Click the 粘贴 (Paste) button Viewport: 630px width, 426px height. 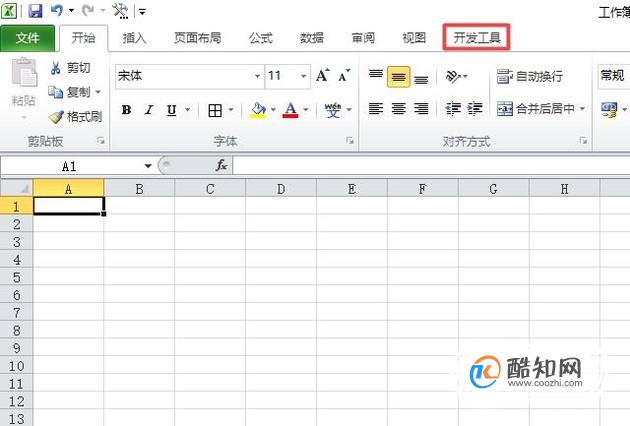[24, 86]
